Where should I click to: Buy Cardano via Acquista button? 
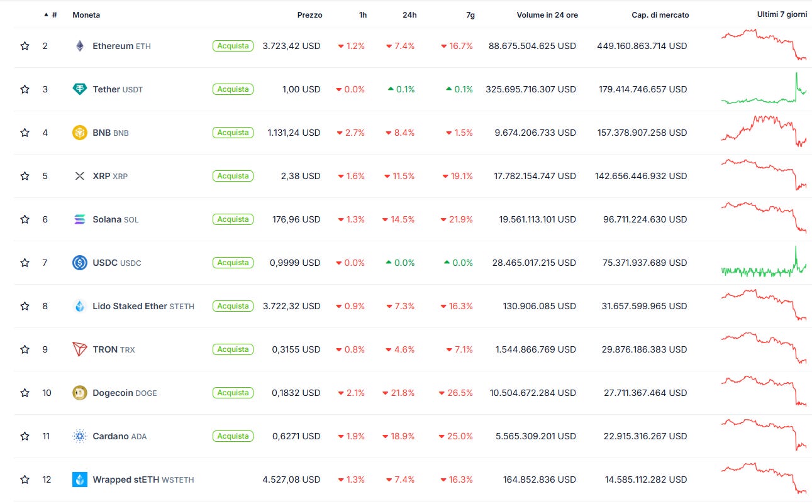pos(233,436)
